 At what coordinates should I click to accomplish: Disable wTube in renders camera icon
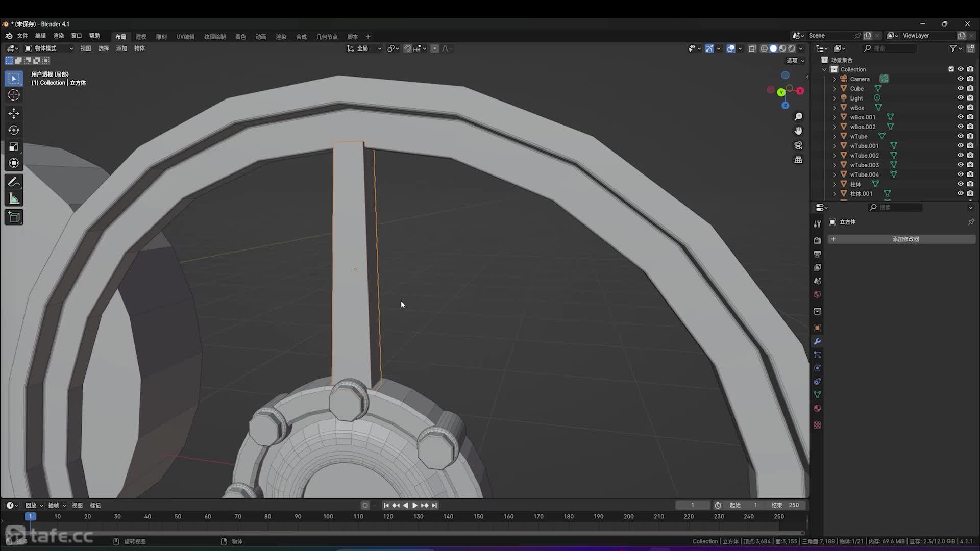tap(970, 136)
